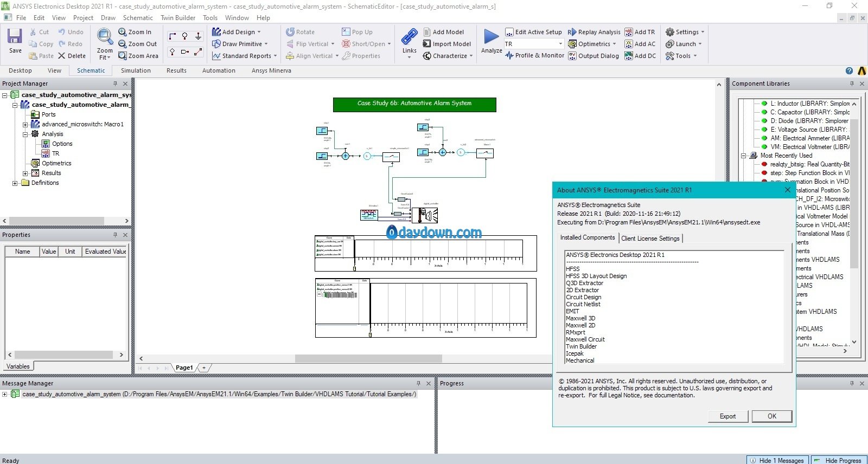Image resolution: width=868 pixels, height=464 pixels.
Task: Open Optimetrics toolbar item
Action: [x=592, y=44]
